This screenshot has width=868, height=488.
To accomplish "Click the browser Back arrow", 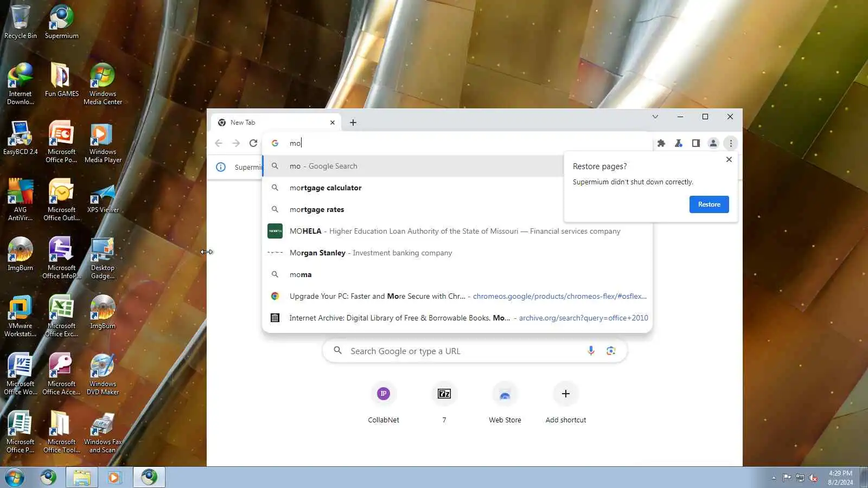I will click(219, 143).
